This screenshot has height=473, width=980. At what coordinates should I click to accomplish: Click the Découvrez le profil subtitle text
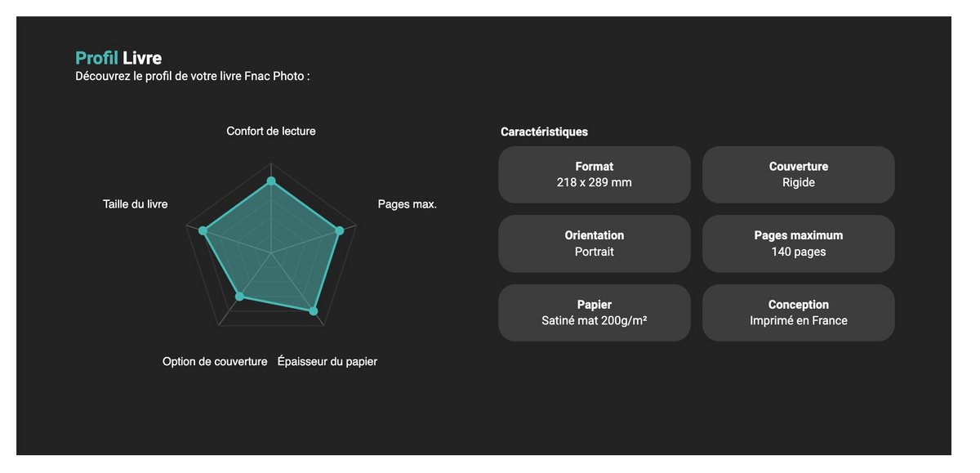pos(193,76)
